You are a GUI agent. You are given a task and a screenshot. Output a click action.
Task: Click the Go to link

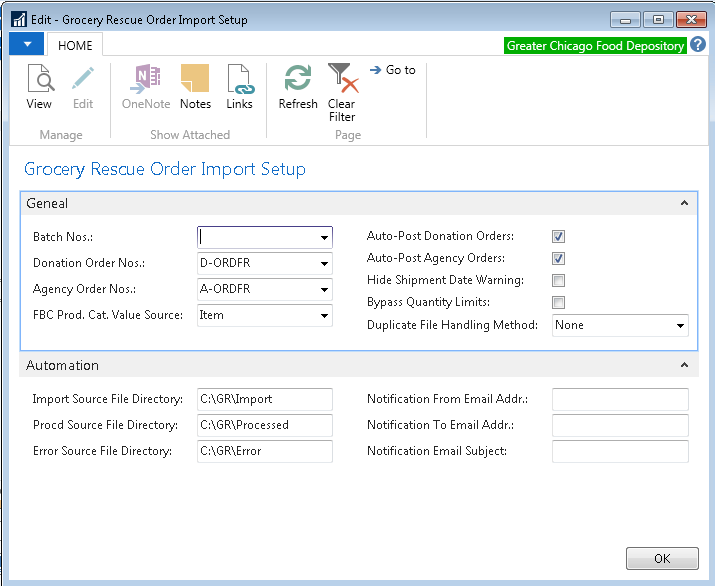pyautogui.click(x=393, y=70)
